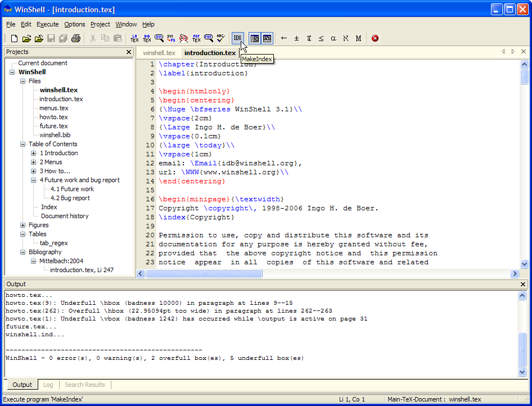Click the Copy icon in the toolbar
Screen dimensions: 532x406
(105, 38)
